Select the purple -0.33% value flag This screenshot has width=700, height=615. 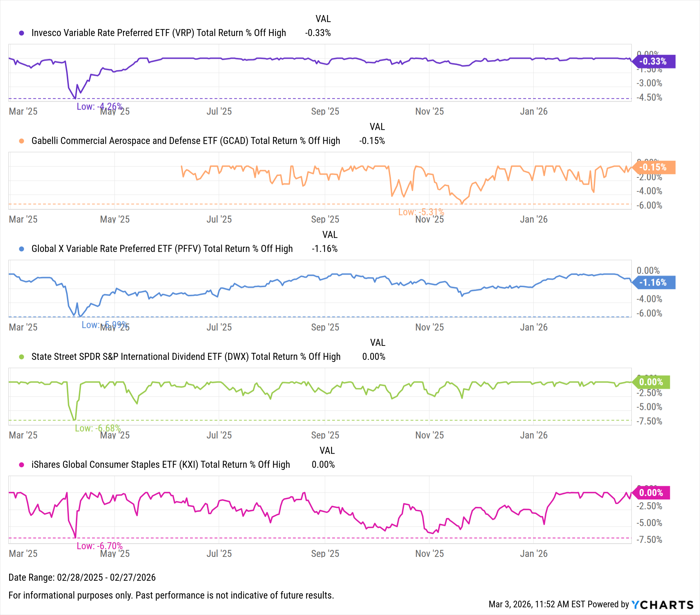point(653,62)
